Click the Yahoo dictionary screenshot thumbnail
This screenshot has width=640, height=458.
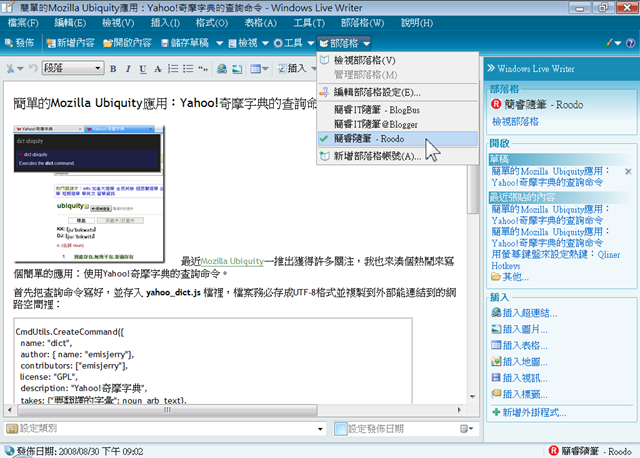(x=89, y=193)
